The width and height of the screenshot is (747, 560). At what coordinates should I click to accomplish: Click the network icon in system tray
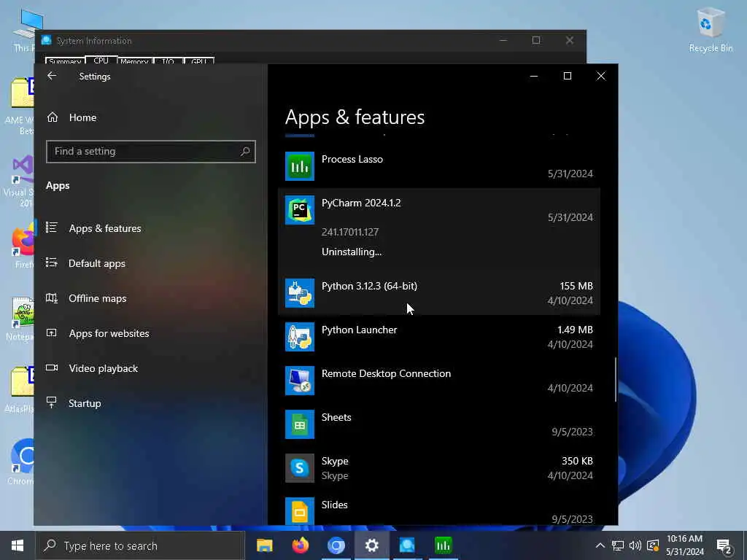pyautogui.click(x=618, y=545)
